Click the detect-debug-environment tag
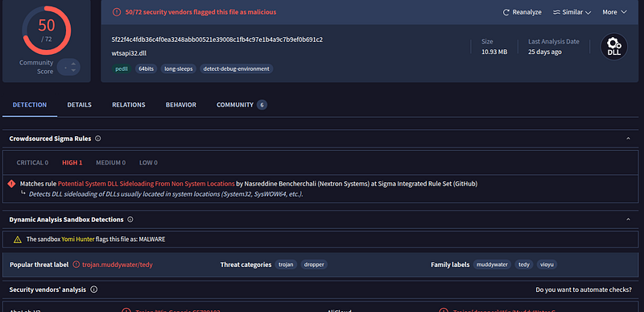The height and width of the screenshot is (312, 644). pyautogui.click(x=237, y=69)
